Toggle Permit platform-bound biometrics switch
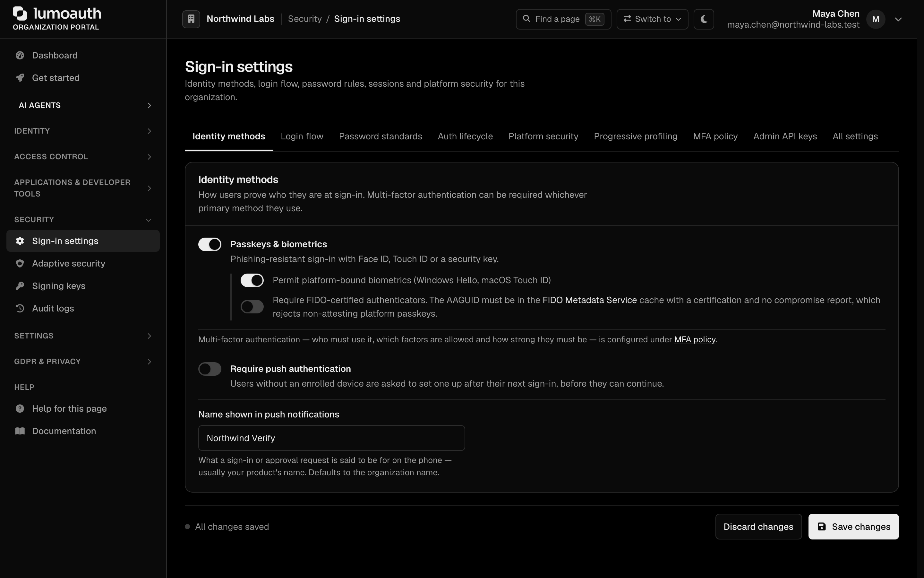The width and height of the screenshot is (924, 578). coord(252,280)
